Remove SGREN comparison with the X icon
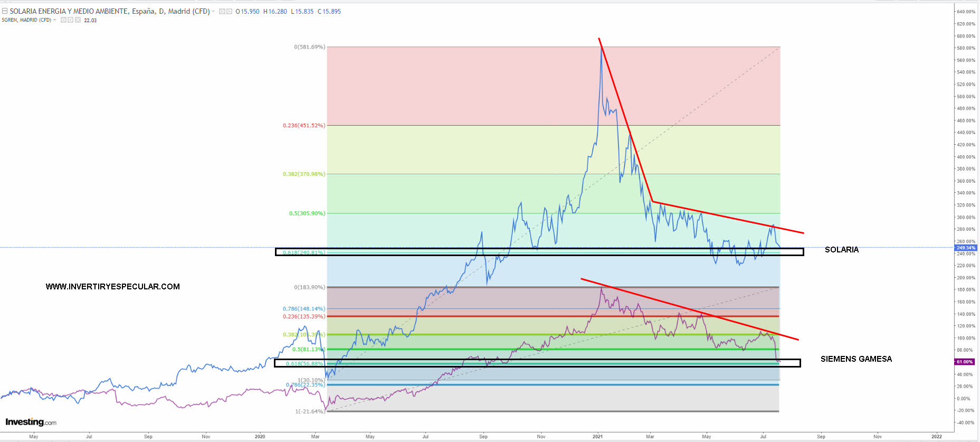 (78, 20)
